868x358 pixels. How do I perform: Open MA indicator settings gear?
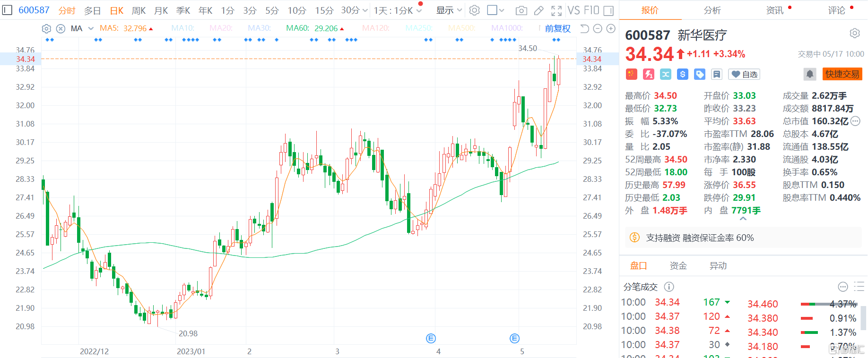[x=46, y=28]
